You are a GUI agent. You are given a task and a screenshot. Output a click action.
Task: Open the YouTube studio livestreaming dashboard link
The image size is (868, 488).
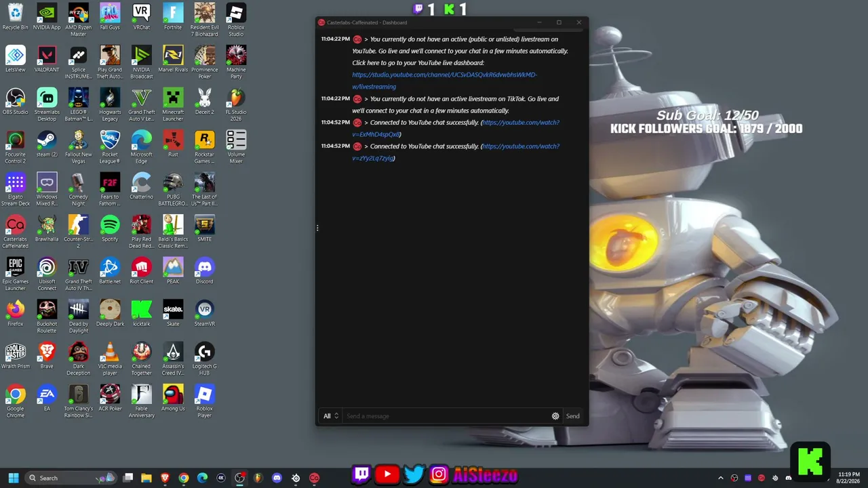(x=444, y=81)
